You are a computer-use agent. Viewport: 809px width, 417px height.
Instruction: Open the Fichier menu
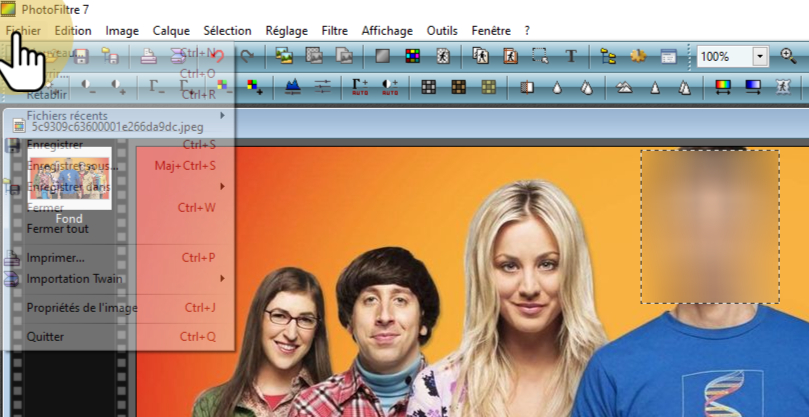(x=24, y=30)
